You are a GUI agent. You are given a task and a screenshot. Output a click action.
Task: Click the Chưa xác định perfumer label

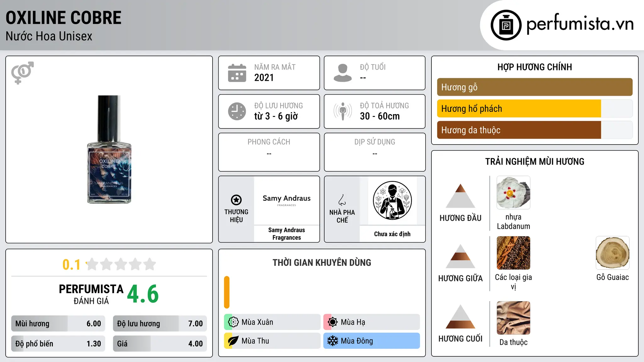392,234
